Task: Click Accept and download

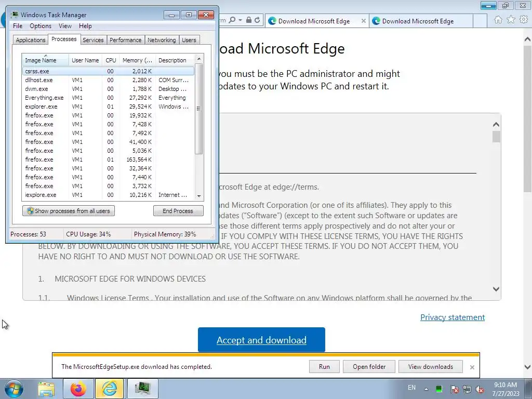Action: pos(261,340)
